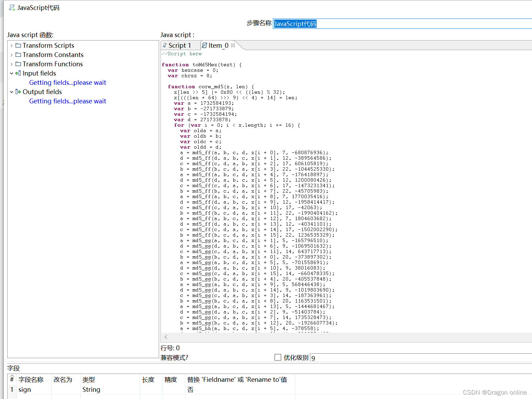
Task: Collapse the Output fields tree node
Action: [x=11, y=92]
